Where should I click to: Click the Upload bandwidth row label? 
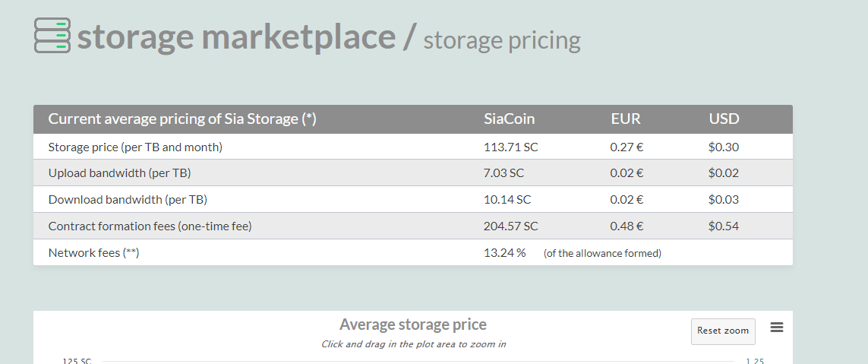pyautogui.click(x=119, y=173)
